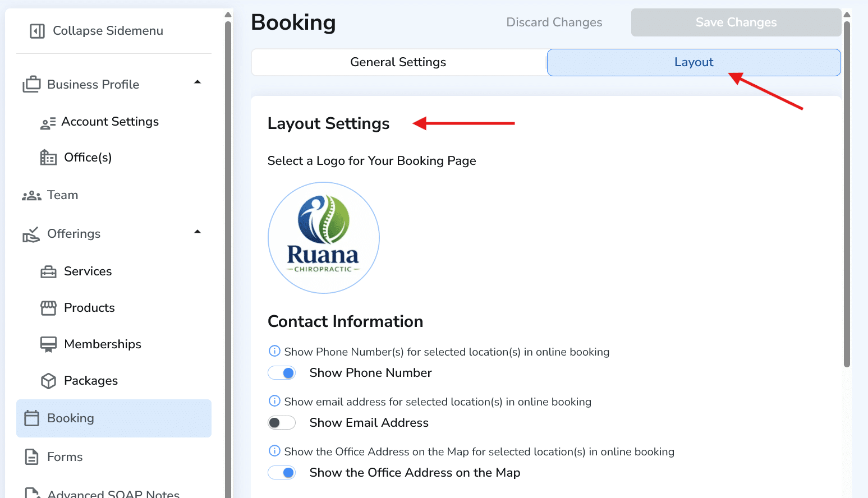Click 'Show the Office Address on the Map' label
This screenshot has width=868, height=498.
tap(415, 473)
